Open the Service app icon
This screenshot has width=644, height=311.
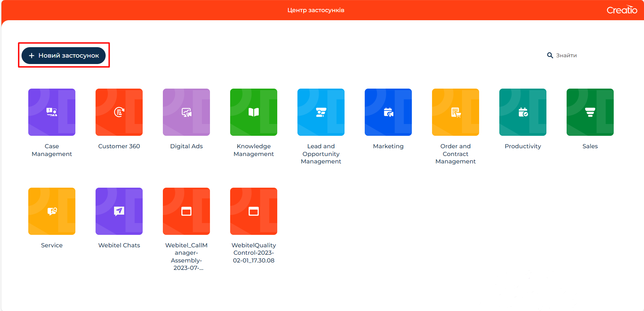[x=52, y=211]
